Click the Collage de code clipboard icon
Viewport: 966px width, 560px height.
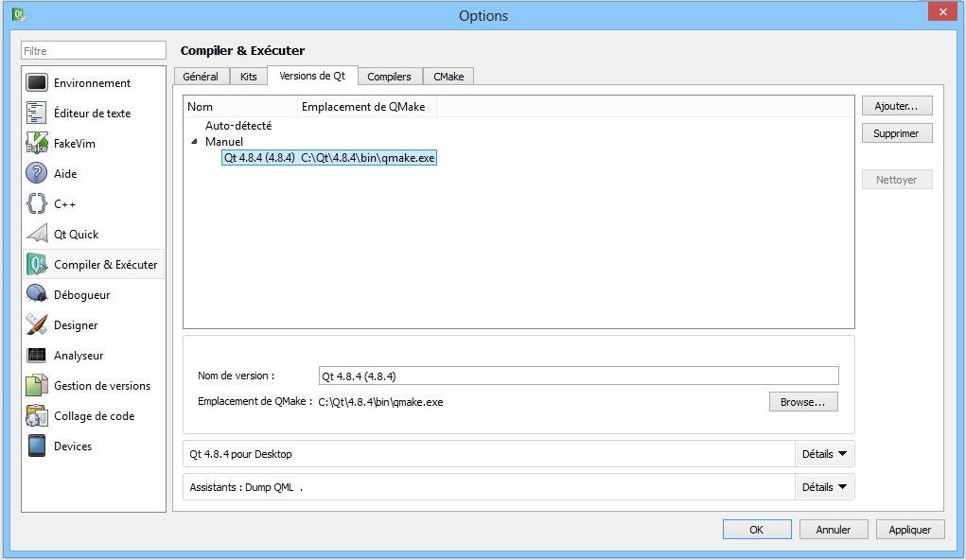[x=36, y=415]
